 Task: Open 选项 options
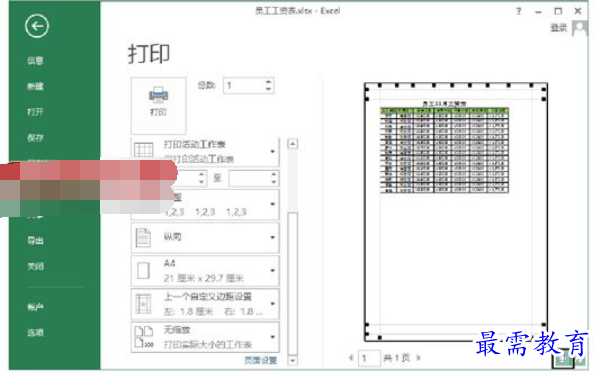pyautogui.click(x=35, y=333)
